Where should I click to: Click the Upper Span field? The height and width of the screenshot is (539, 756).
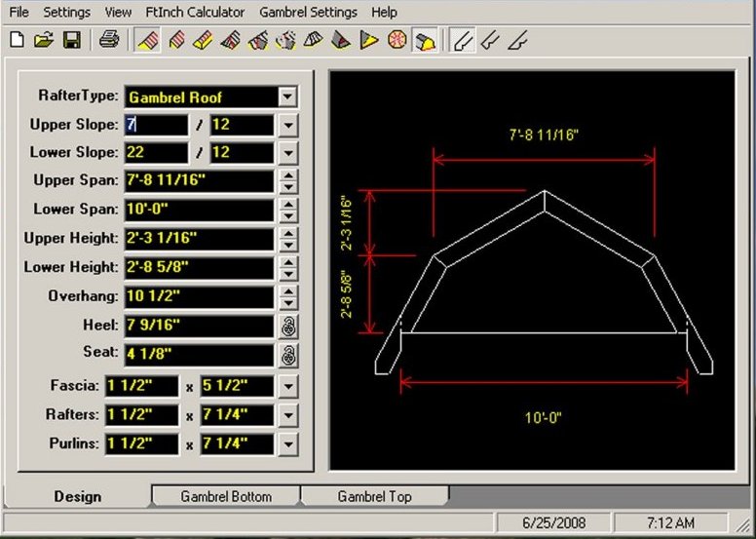click(199, 181)
